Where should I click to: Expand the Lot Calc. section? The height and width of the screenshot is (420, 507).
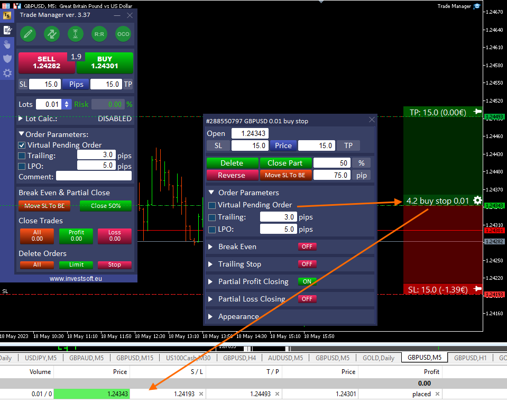point(21,119)
